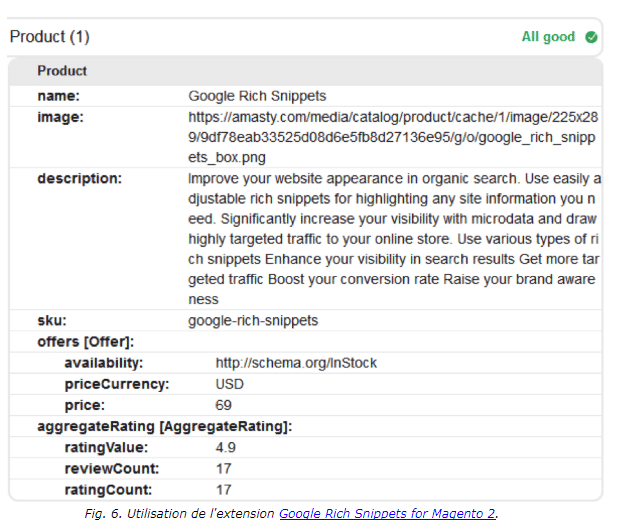623x531 pixels.
Task: Select the gray Product table header
Action: point(306,71)
